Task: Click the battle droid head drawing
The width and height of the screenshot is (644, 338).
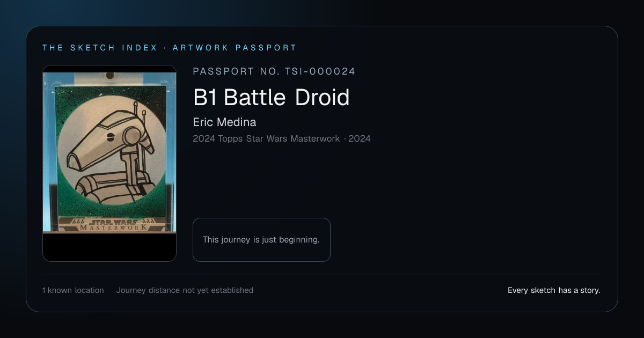Action: pos(105,138)
